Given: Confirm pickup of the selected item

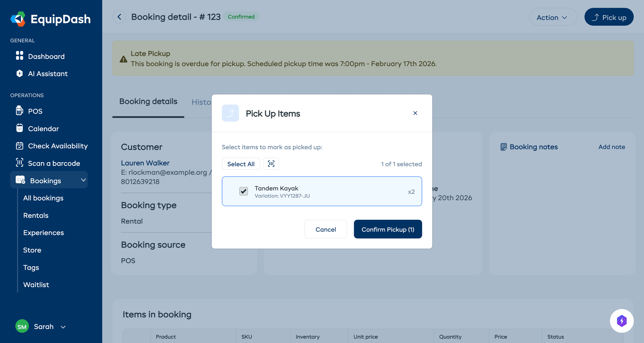Looking at the screenshot, I should [387, 229].
